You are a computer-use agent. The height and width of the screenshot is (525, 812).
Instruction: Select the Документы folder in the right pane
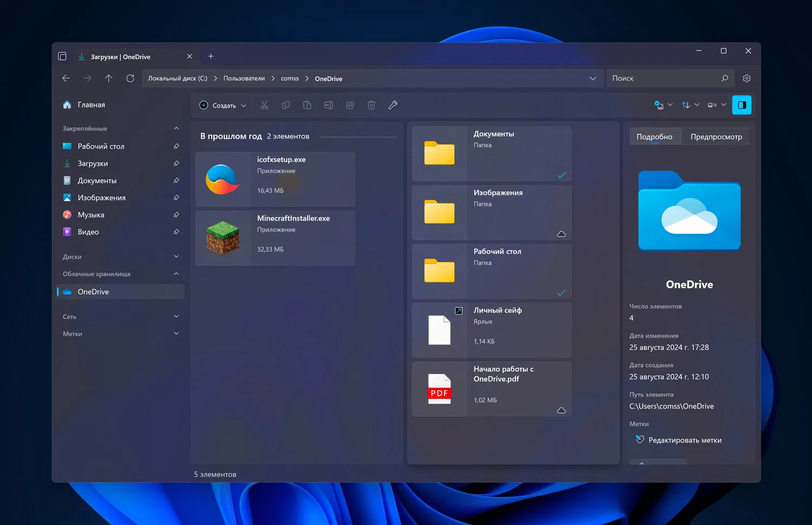(x=492, y=154)
